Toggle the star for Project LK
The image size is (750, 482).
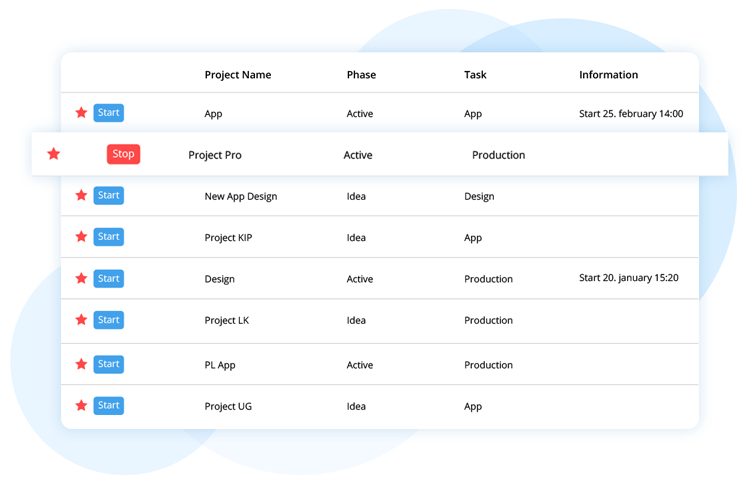click(81, 319)
